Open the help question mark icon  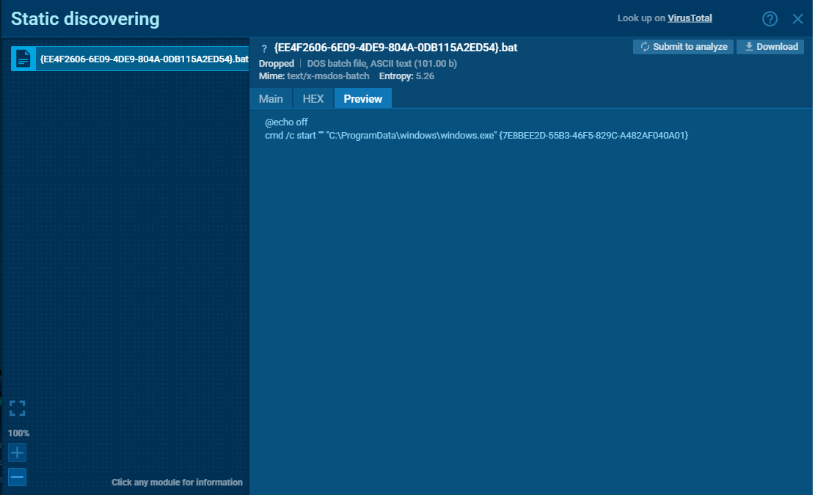tap(769, 19)
